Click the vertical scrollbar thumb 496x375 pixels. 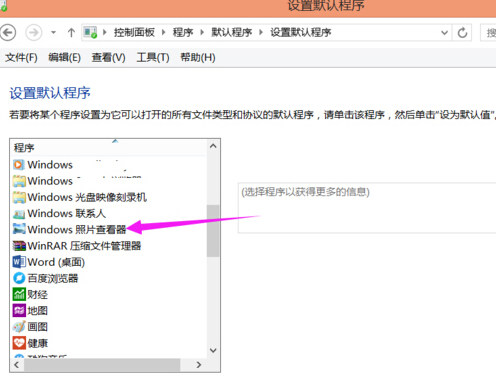[x=213, y=231]
